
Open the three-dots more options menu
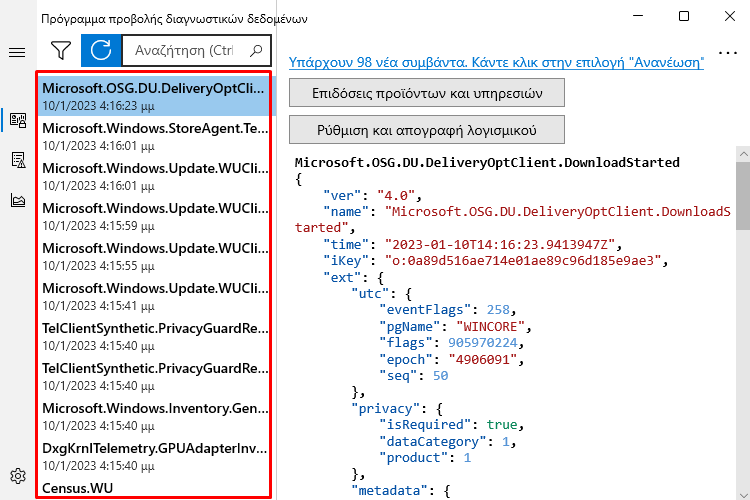(728, 53)
